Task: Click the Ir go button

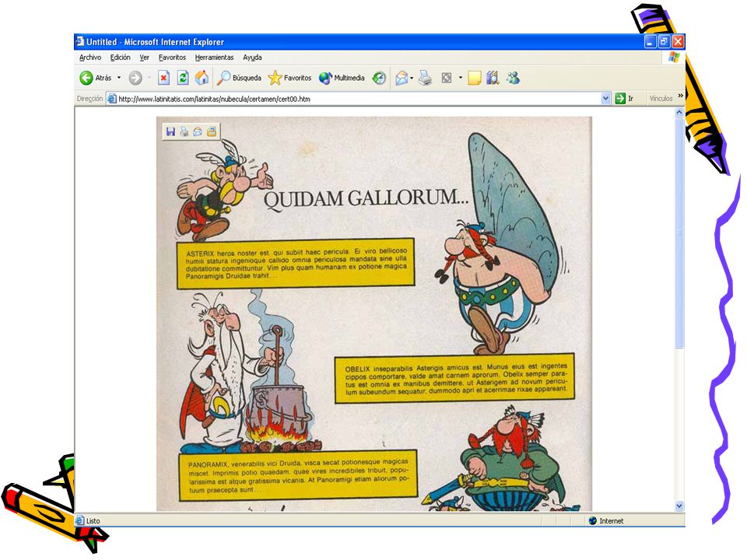Action: [624, 99]
